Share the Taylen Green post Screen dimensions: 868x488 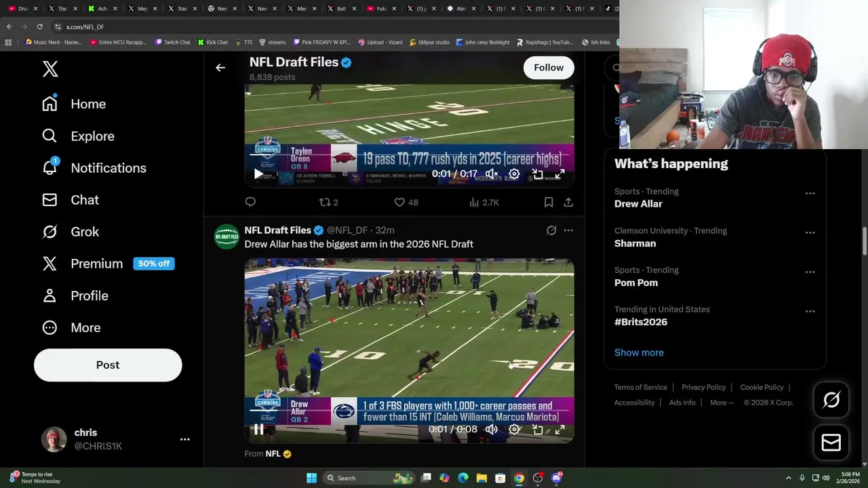click(x=568, y=202)
